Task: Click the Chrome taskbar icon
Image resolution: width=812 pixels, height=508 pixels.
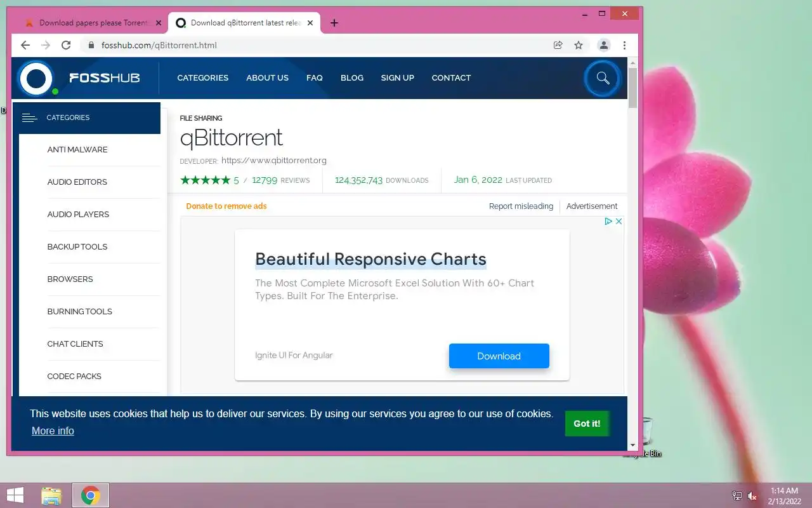Action: [x=91, y=495]
